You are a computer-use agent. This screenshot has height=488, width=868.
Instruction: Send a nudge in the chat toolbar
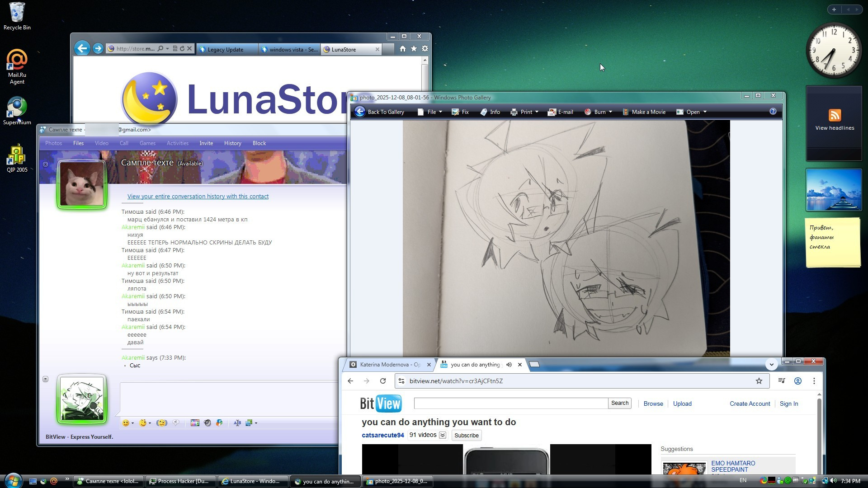point(162,423)
